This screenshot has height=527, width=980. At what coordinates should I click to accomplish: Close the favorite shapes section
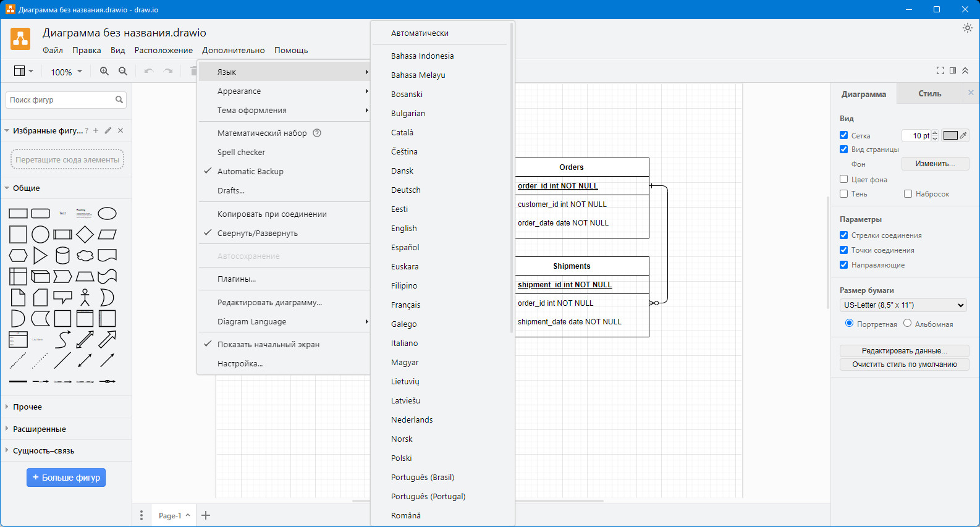pyautogui.click(x=120, y=130)
